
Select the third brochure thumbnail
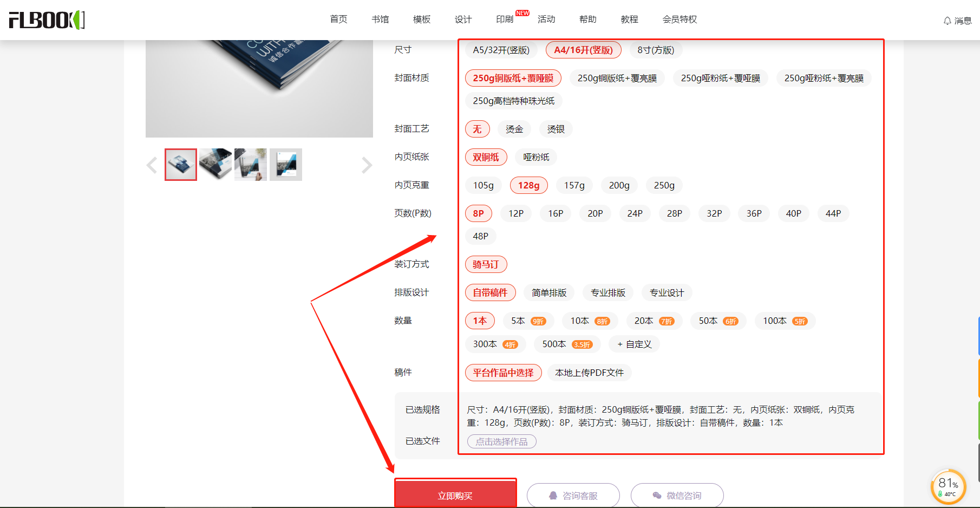[251, 165]
